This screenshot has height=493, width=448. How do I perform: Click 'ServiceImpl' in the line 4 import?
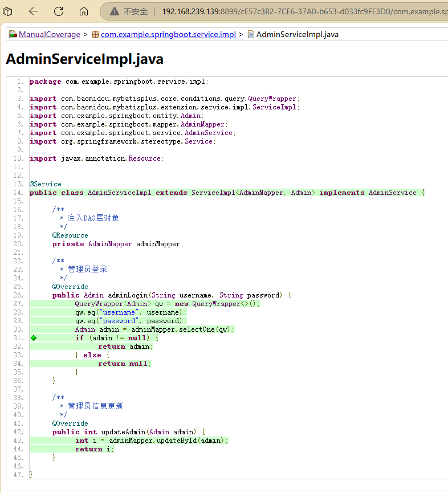[x=274, y=107]
